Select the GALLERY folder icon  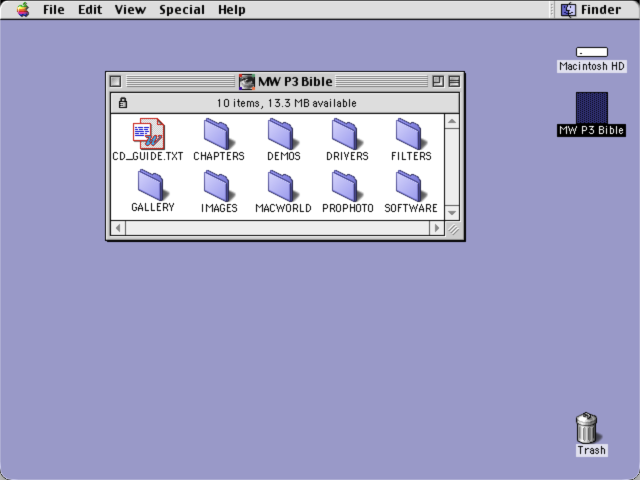point(153,185)
